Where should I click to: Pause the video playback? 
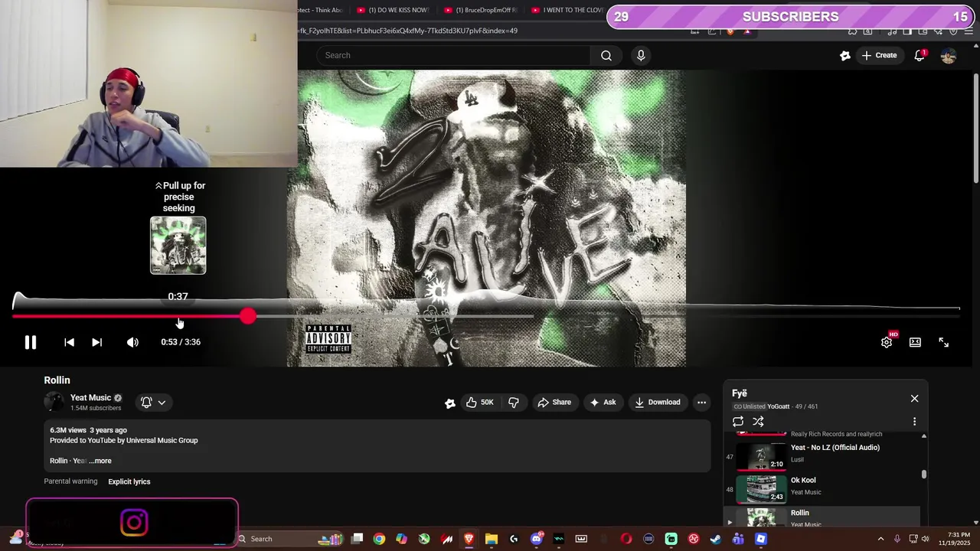point(31,342)
